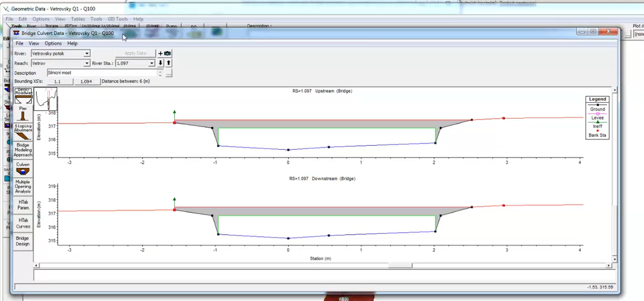The width and height of the screenshot is (644, 301).
Task: Open the Deck/Roadway editor
Action: [23, 95]
